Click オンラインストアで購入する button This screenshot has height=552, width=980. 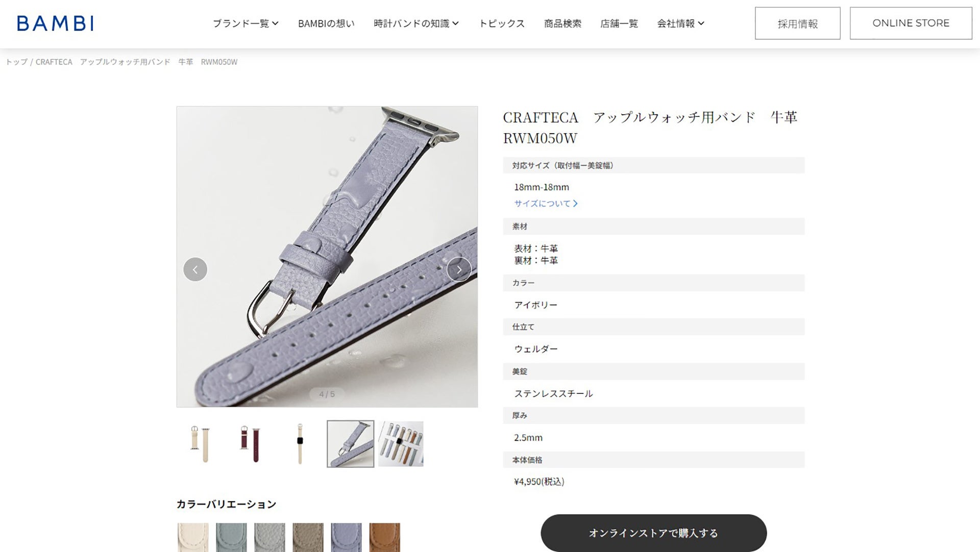coord(654,533)
